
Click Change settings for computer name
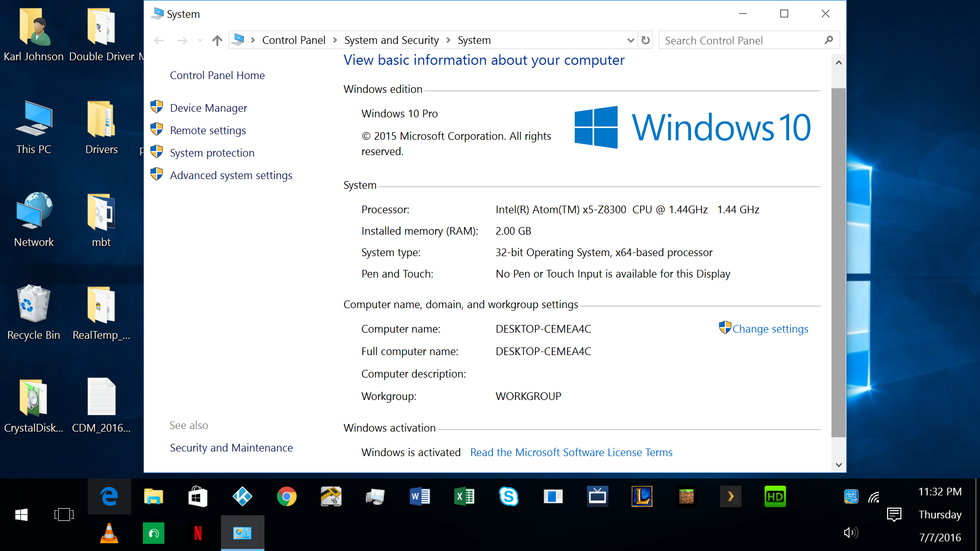(770, 329)
